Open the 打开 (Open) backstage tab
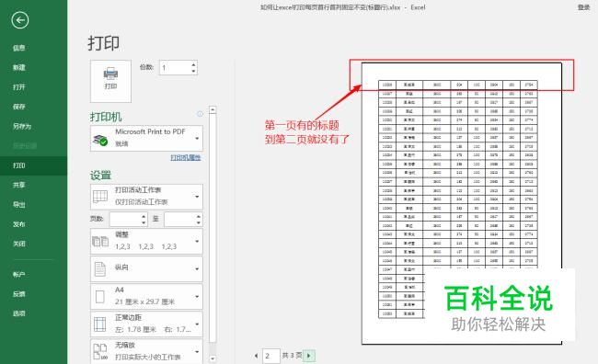This screenshot has height=364, width=598. (x=18, y=87)
